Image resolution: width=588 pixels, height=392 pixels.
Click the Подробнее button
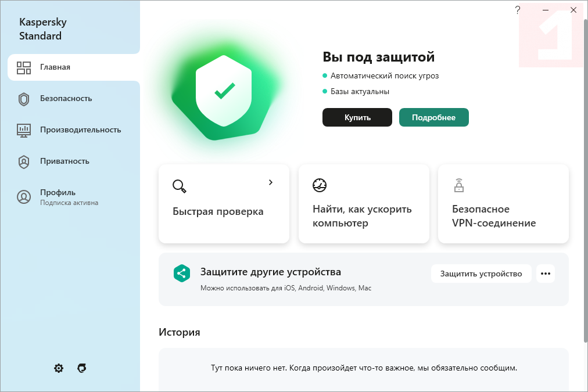click(433, 117)
